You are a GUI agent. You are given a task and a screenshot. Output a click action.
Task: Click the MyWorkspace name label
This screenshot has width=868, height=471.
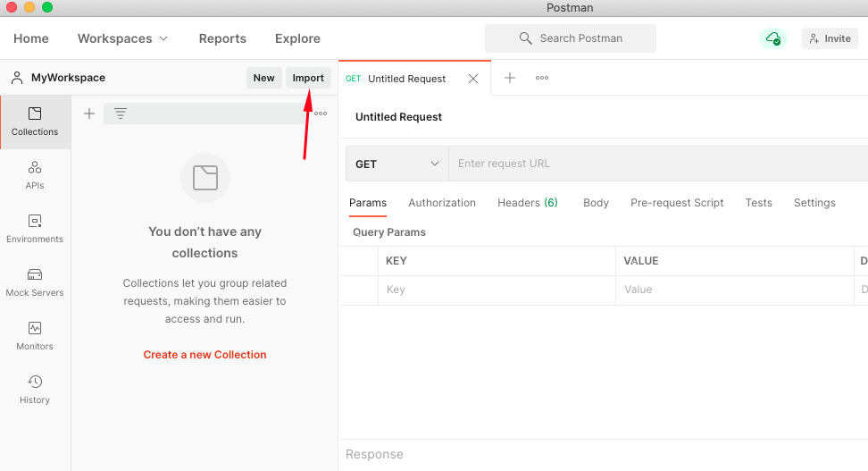tap(68, 78)
